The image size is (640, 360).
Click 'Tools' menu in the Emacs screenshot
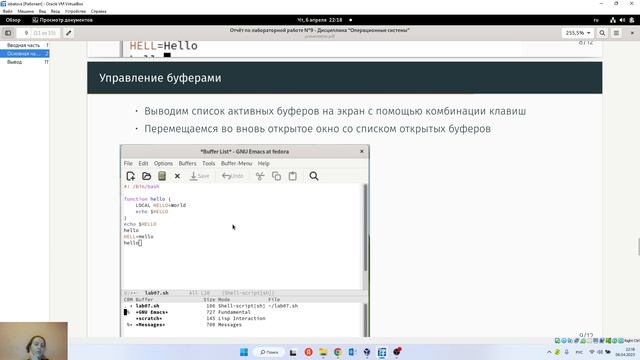point(209,163)
